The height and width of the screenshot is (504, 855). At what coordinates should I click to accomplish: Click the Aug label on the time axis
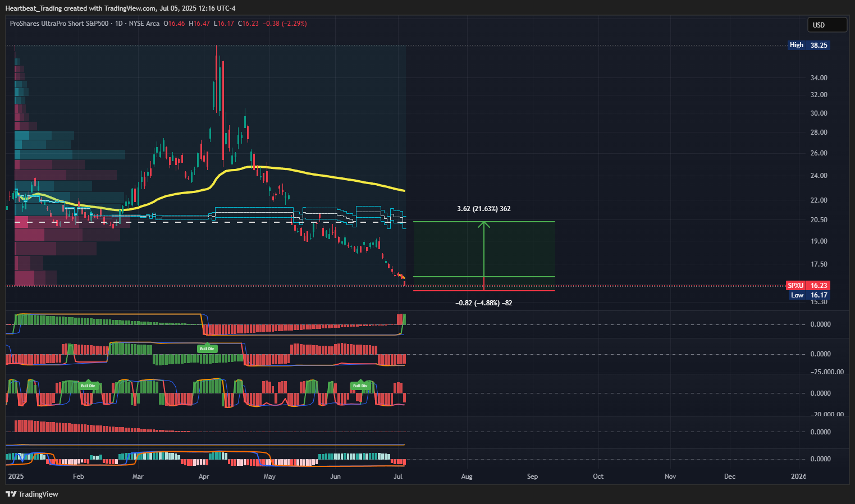[x=467, y=476]
